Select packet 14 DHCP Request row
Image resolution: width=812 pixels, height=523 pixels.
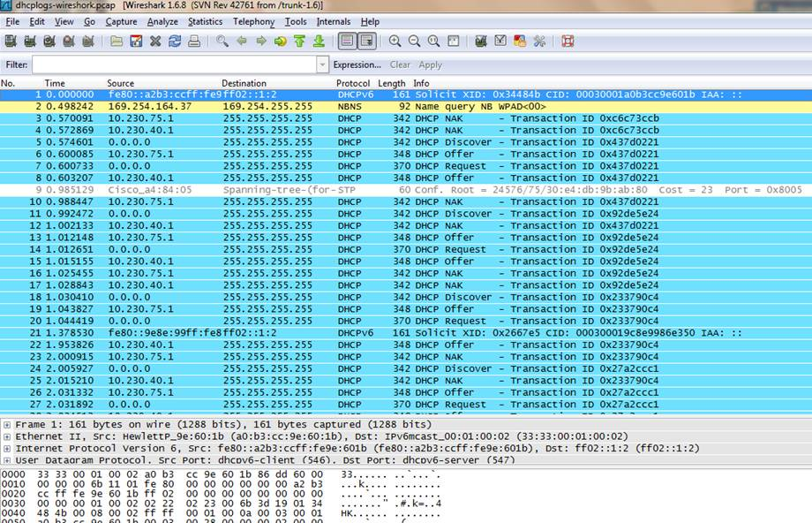(406, 250)
